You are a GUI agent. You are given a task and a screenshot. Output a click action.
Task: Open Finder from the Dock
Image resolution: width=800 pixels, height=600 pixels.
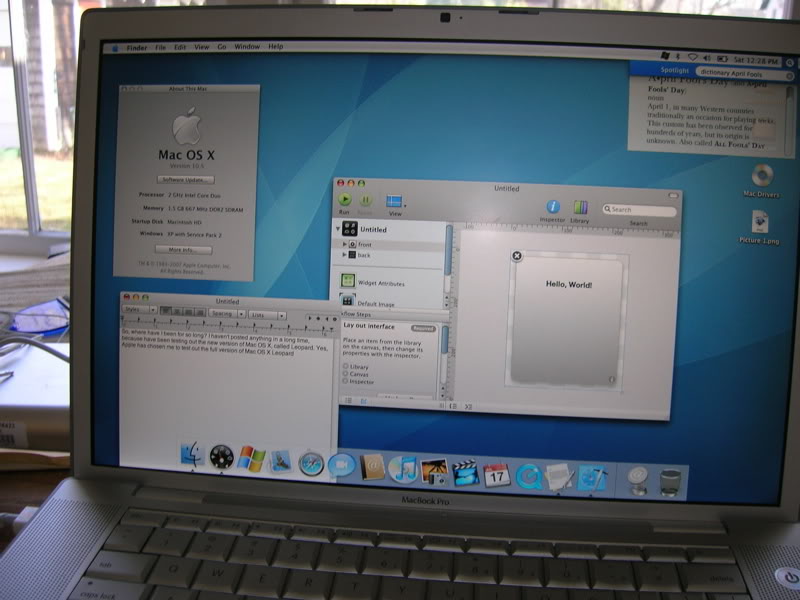pyautogui.click(x=192, y=454)
